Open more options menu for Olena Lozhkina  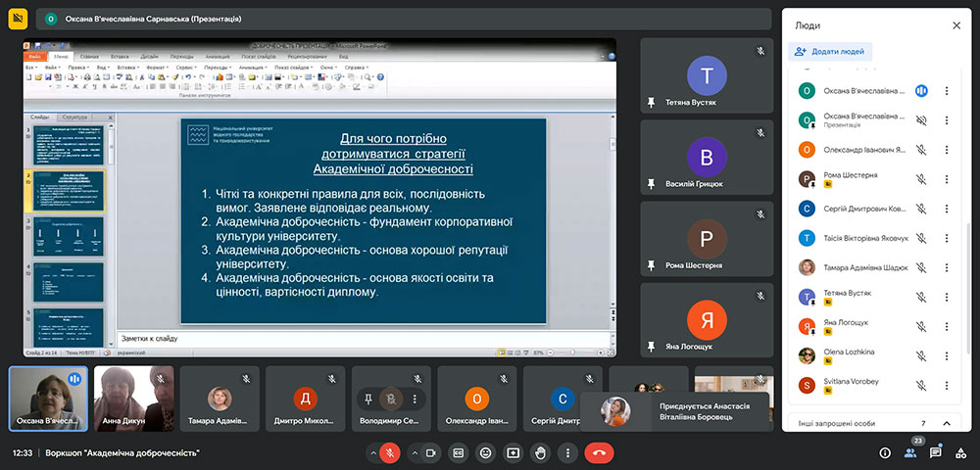pos(947,352)
